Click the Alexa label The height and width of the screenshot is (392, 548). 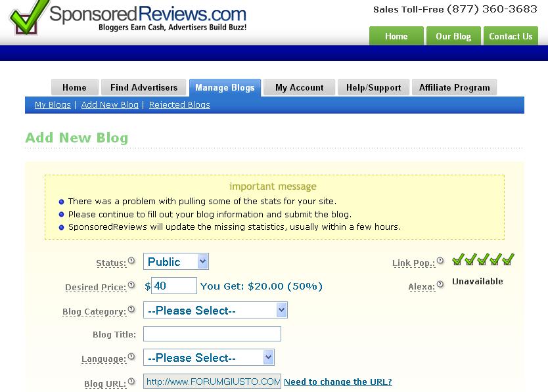(422, 287)
